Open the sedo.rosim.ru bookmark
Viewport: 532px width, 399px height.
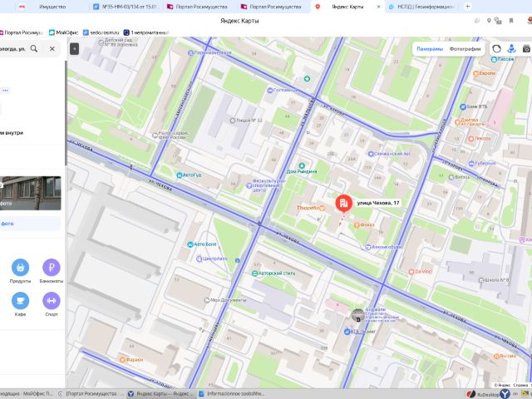(x=101, y=32)
